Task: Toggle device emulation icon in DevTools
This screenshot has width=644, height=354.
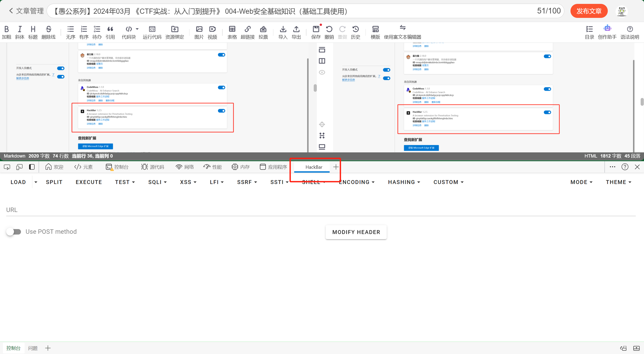Action: click(19, 167)
